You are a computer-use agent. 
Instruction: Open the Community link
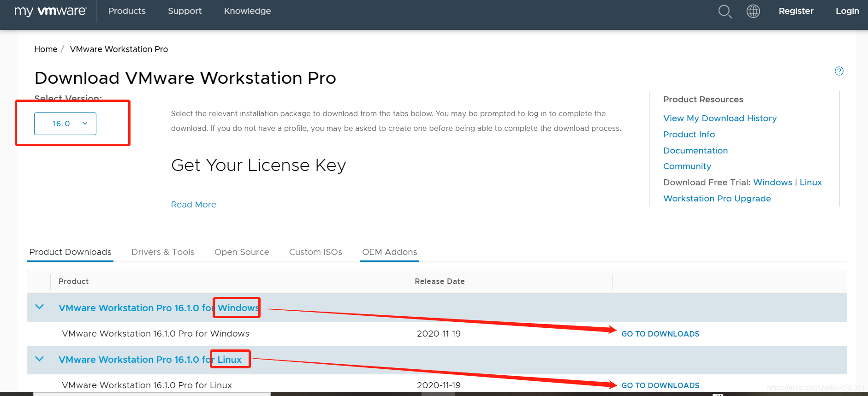pos(687,166)
